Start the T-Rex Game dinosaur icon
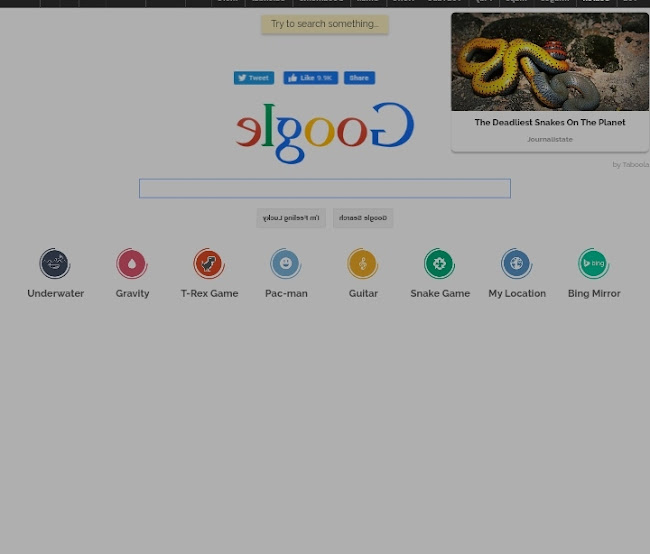The width and height of the screenshot is (650, 554). coord(209,263)
